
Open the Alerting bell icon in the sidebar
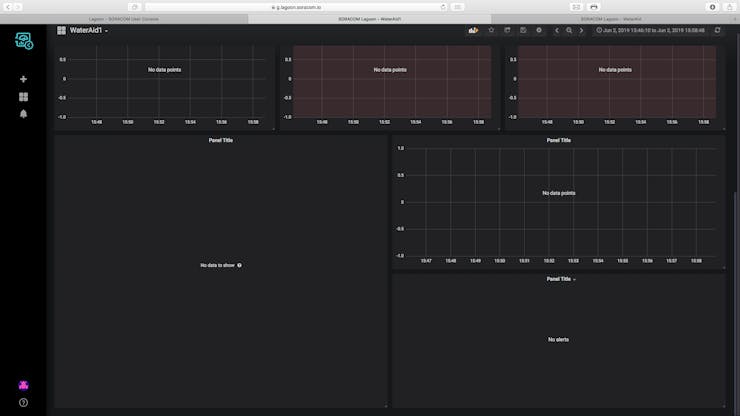(x=23, y=114)
